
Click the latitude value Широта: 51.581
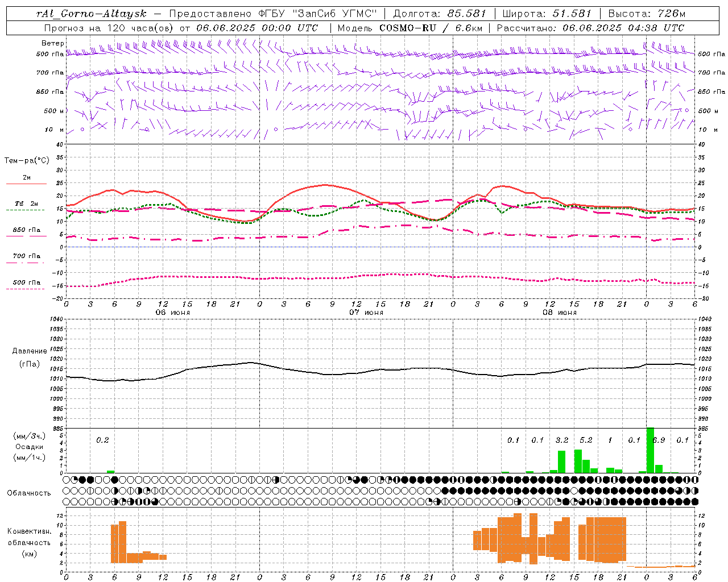(547, 14)
